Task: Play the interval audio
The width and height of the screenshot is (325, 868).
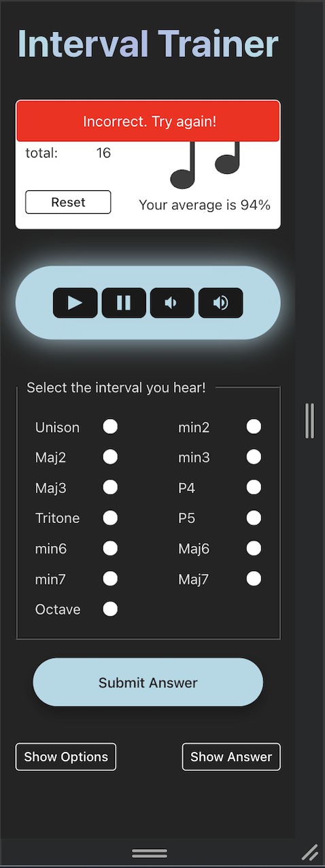Action: [x=75, y=303]
